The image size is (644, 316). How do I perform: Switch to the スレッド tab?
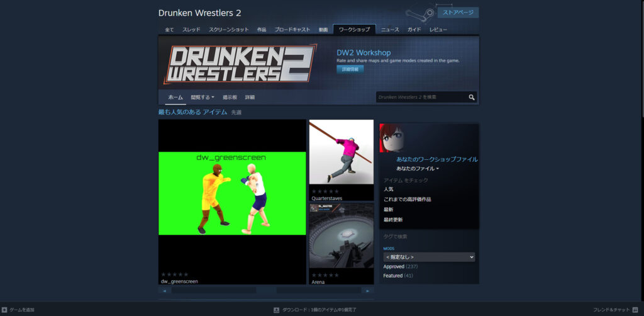(191, 30)
